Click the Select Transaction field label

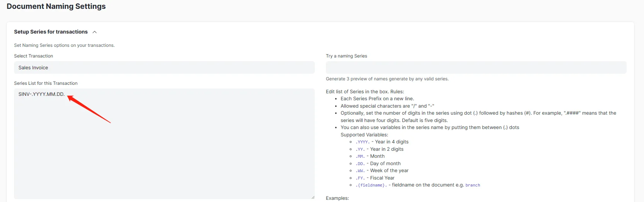34,56
